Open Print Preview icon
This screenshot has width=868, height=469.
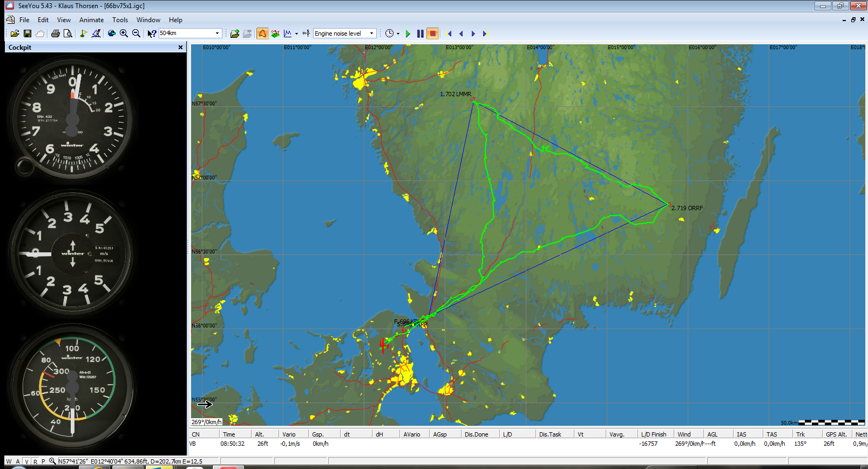pyautogui.click(x=68, y=33)
